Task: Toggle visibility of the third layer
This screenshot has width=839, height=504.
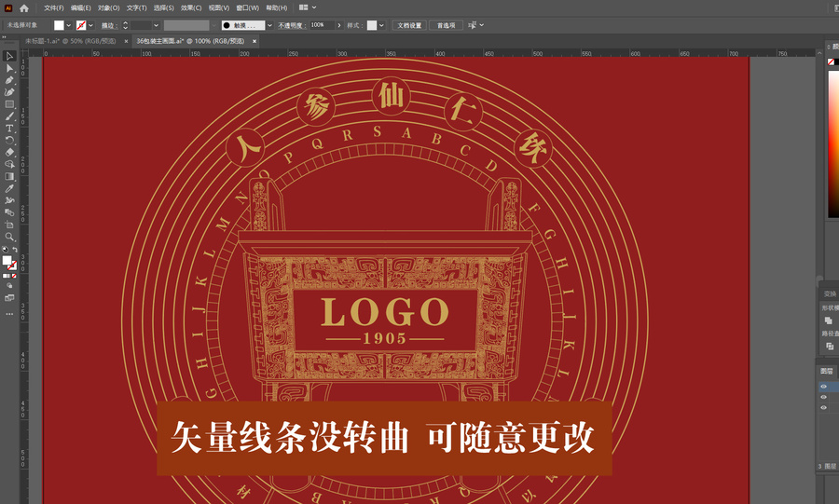Action: point(823,408)
